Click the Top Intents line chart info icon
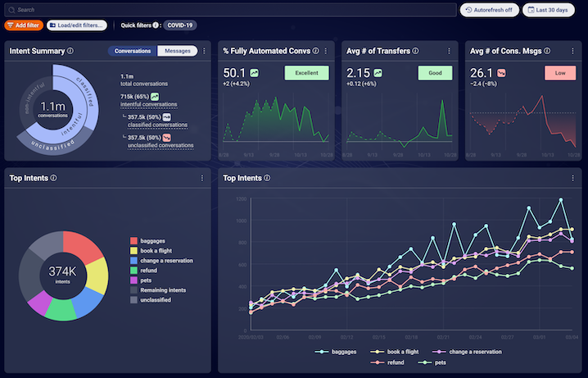 pos(267,178)
